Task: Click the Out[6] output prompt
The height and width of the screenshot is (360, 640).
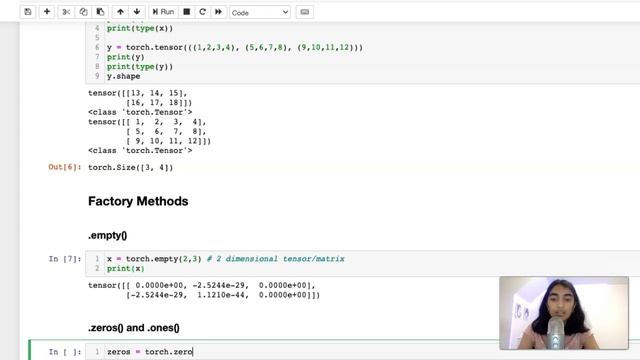Action: click(65, 167)
